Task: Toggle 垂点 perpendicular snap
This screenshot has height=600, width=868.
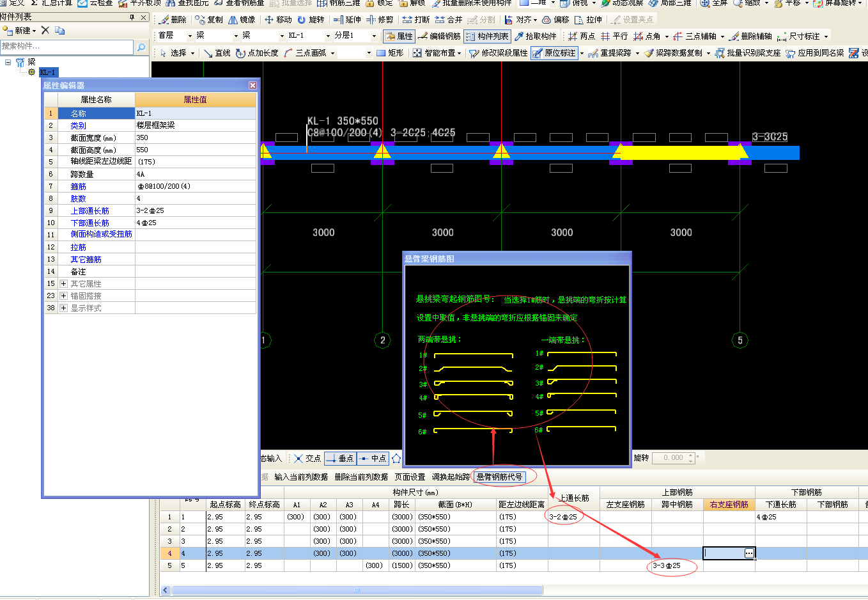Action: pos(339,459)
